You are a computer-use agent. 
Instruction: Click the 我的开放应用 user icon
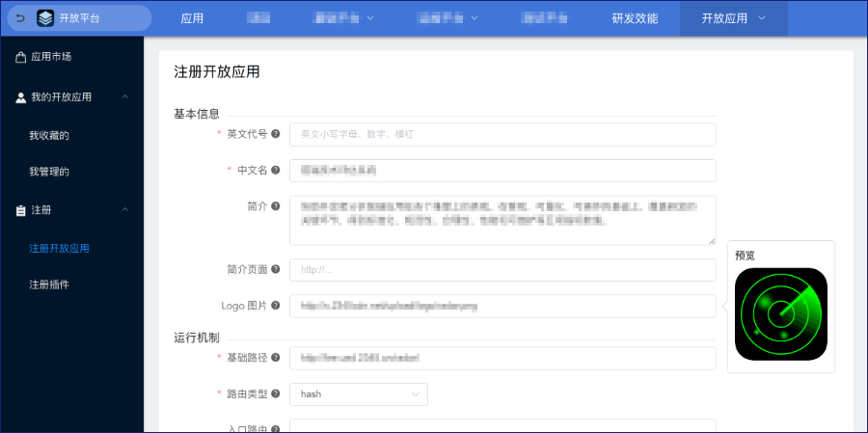[21, 97]
